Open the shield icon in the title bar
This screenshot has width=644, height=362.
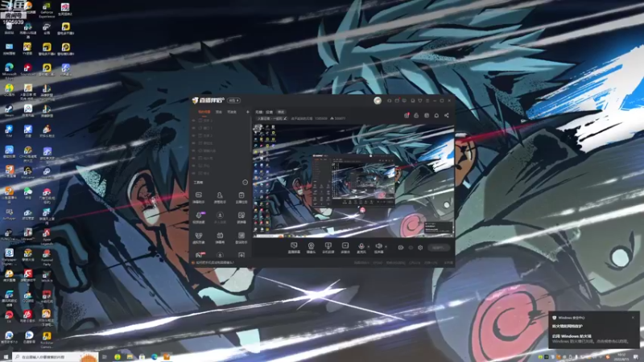click(x=419, y=100)
